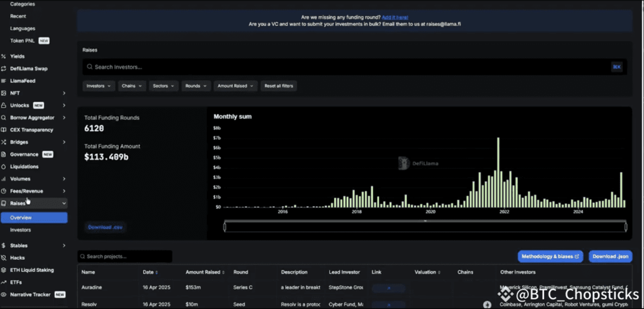Follow the 'Add it here!' link
Viewport: 644px width, 309px height.
pos(395,18)
